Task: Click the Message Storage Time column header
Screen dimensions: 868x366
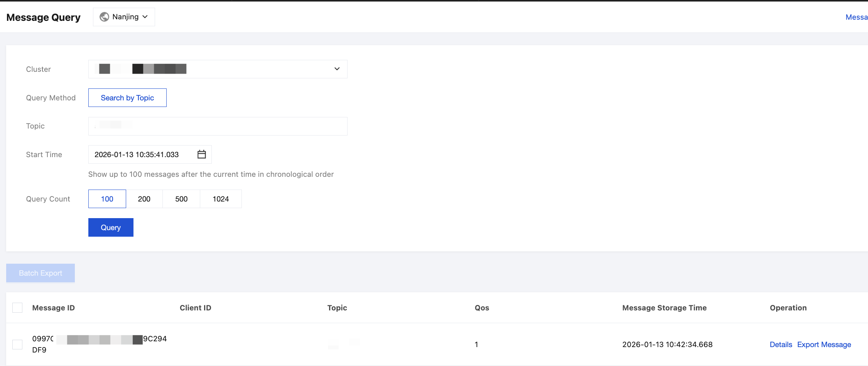Action: click(664, 308)
